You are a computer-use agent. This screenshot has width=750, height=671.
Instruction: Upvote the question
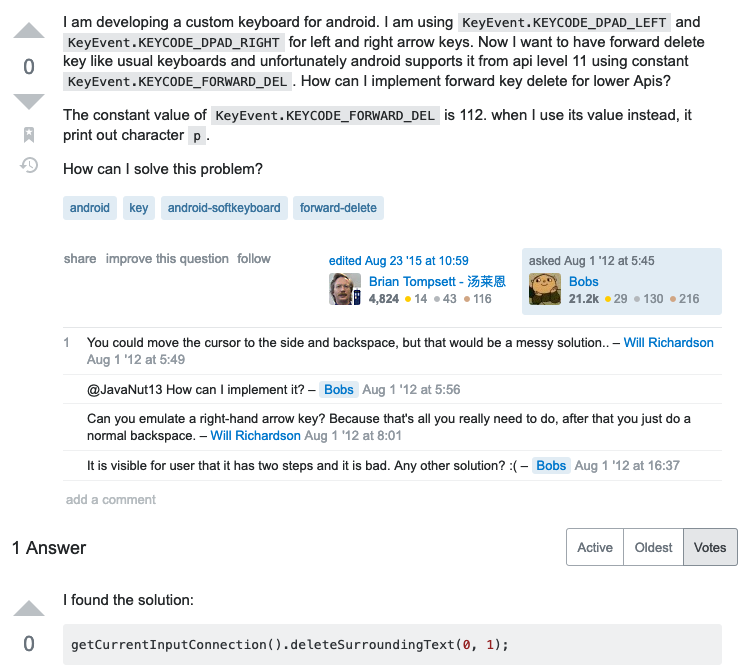point(29,31)
